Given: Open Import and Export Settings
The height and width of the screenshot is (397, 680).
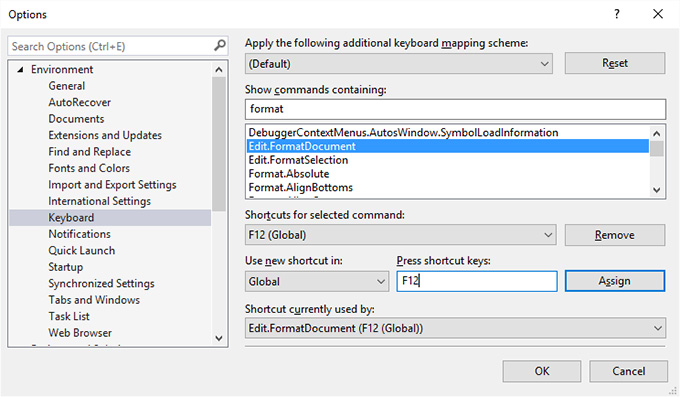Looking at the screenshot, I should tap(112, 185).
